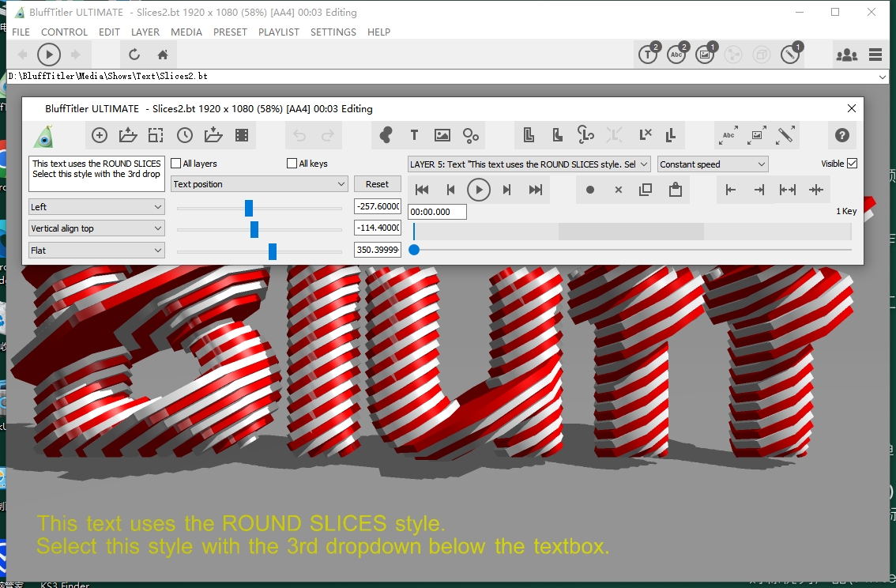Click the effects badge icon with ruler

pyautogui.click(x=792, y=54)
